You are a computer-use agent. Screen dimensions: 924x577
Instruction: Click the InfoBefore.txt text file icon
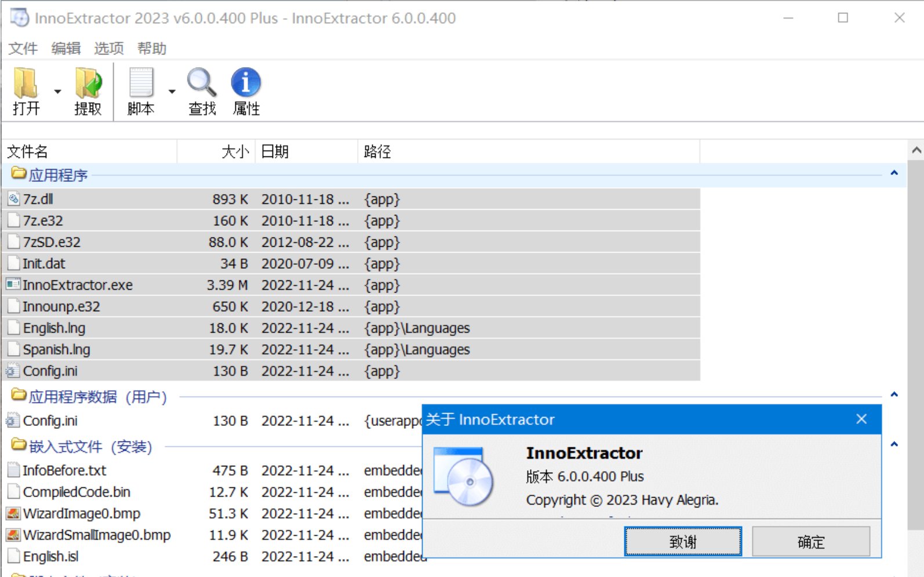[x=13, y=470]
